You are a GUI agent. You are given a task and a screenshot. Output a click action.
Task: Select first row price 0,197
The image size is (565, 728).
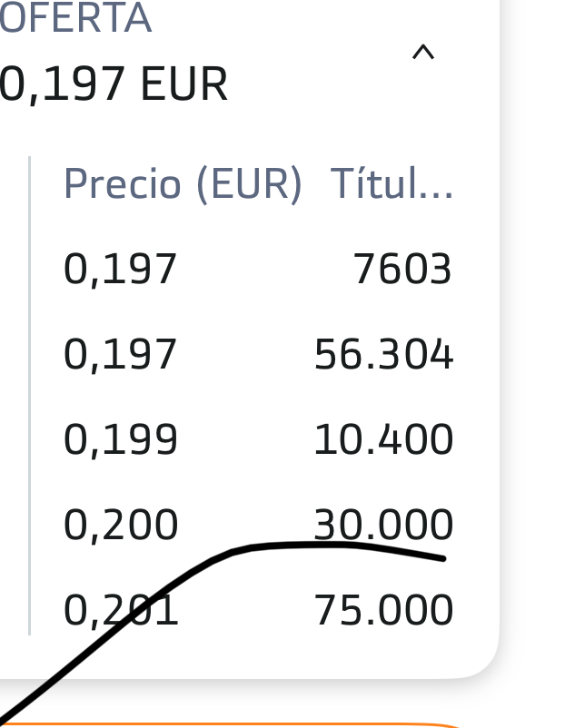(120, 270)
